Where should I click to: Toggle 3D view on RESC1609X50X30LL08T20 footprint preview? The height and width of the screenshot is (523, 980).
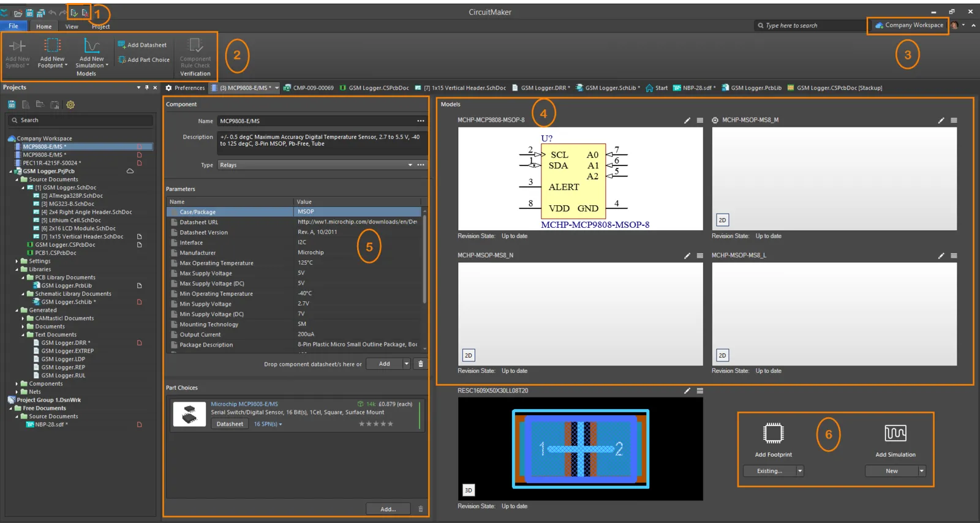tap(468, 490)
